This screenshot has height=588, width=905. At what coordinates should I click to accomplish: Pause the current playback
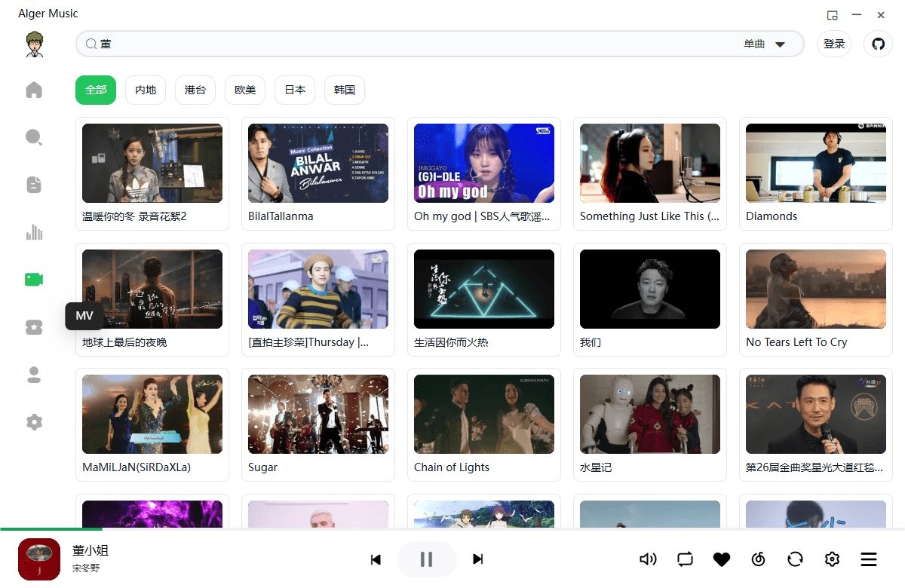427,559
